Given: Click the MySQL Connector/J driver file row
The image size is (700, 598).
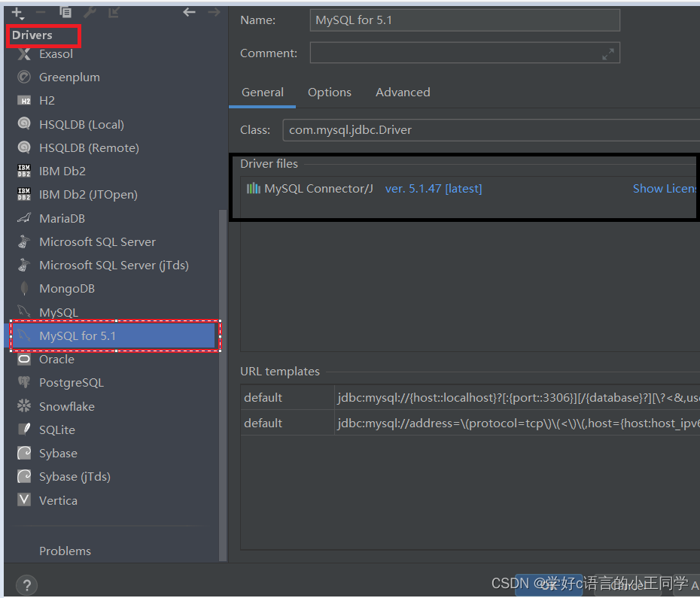Looking at the screenshot, I should [469, 189].
